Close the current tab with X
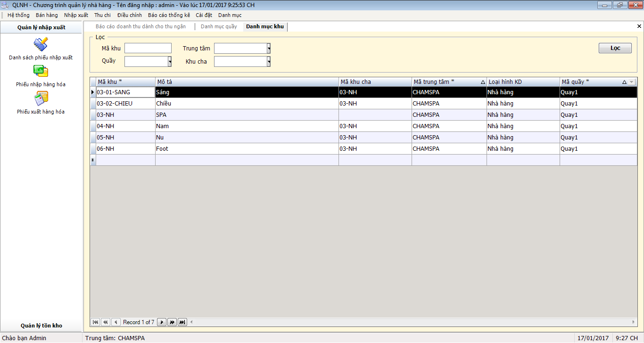Image resolution: width=644 pixels, height=343 pixels. (639, 27)
